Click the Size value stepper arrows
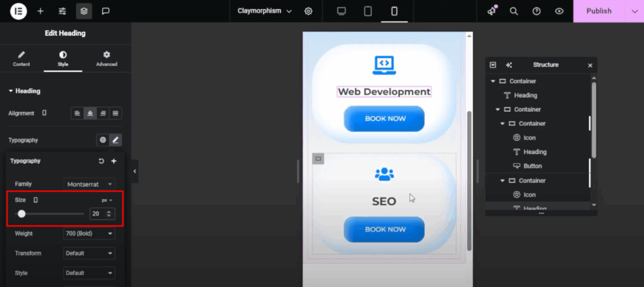Screen dimensions: 644x287 point(109,214)
